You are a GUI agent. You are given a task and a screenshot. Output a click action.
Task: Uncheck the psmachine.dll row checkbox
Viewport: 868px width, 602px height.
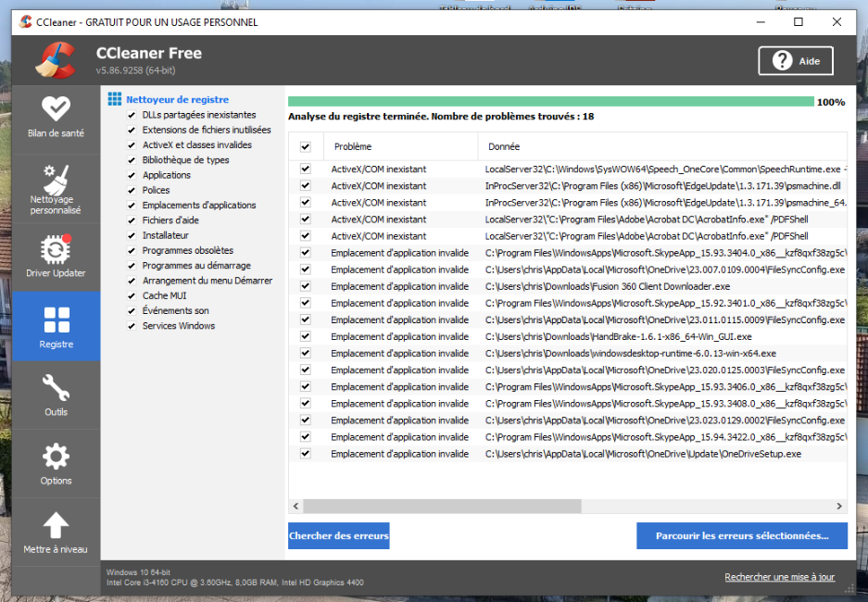pos(306,185)
